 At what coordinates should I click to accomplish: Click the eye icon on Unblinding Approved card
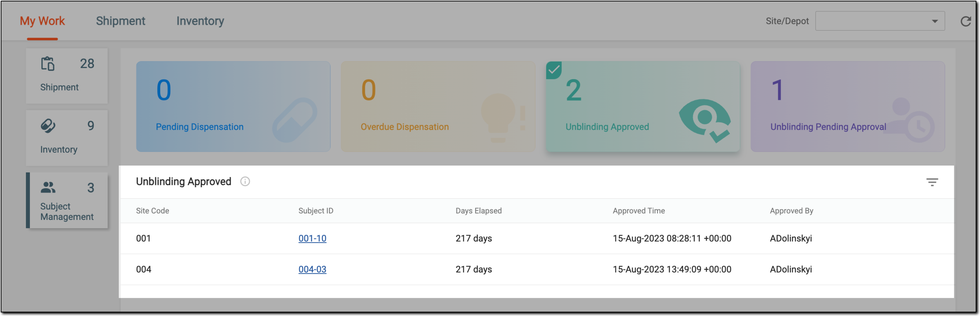tap(705, 121)
